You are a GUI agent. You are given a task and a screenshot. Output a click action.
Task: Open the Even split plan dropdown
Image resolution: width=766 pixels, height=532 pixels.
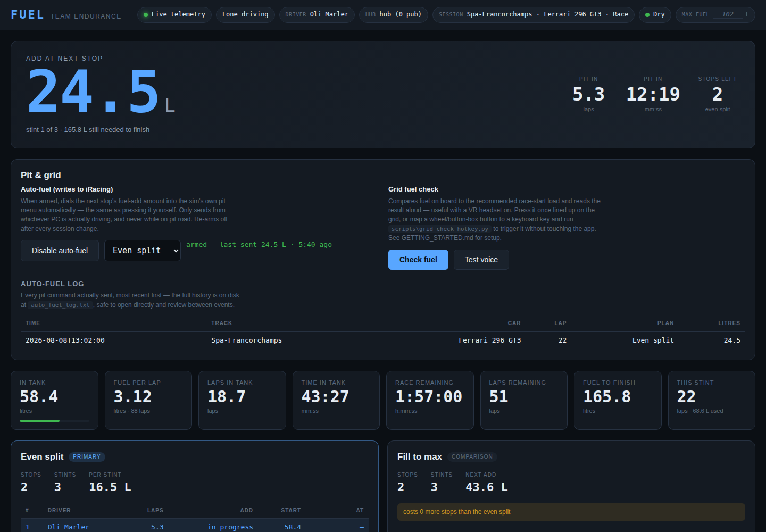click(x=143, y=251)
